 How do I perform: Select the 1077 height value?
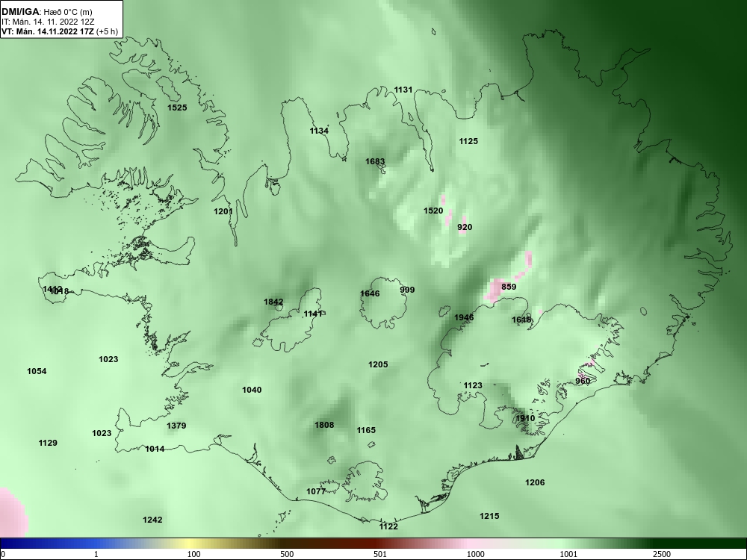[315, 491]
